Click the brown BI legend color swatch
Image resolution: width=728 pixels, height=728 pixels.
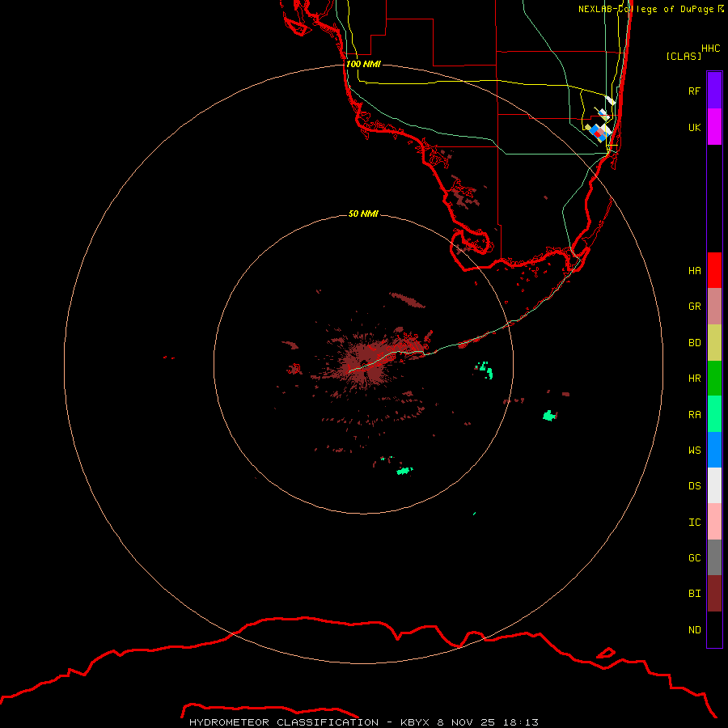point(714,594)
